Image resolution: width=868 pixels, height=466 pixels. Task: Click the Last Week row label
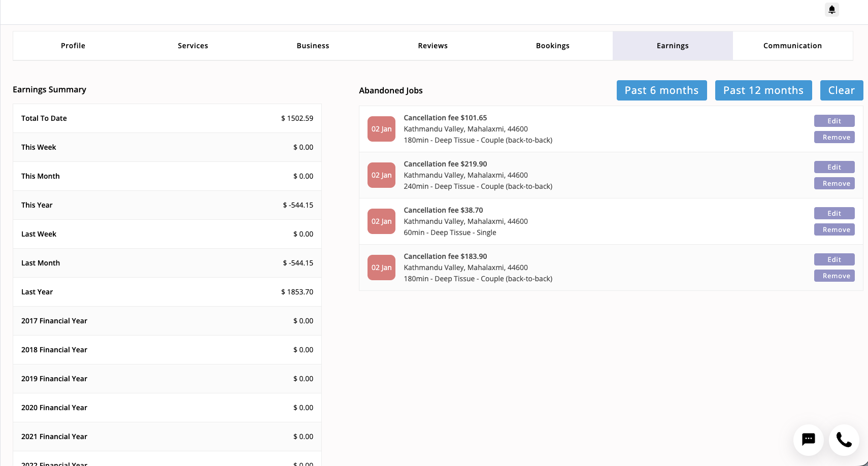tap(39, 234)
